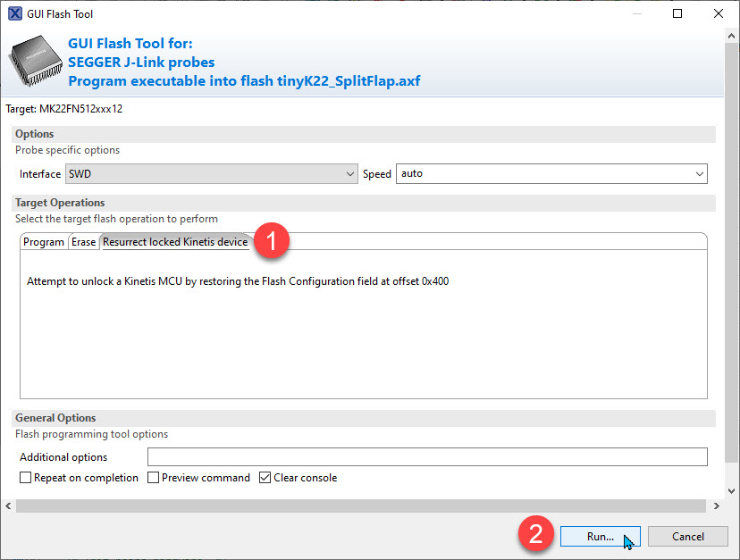This screenshot has height=560, width=740.
Task: Enable Repeat on completion
Action: (26, 478)
